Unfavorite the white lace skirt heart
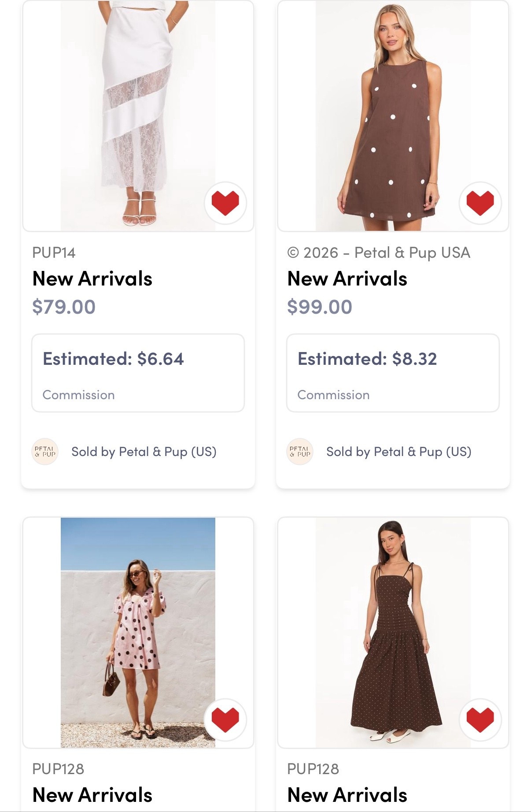The height and width of the screenshot is (812, 531). coord(225,203)
